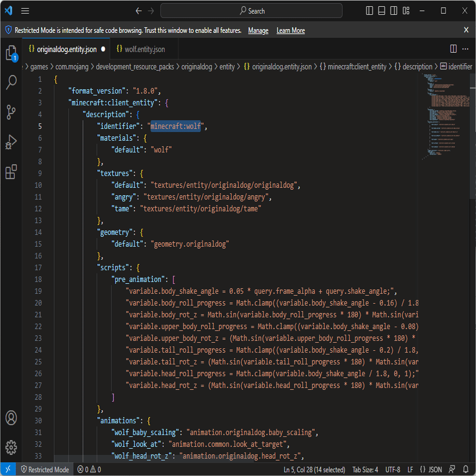Select JSON language mode in status bar

click(x=431, y=469)
